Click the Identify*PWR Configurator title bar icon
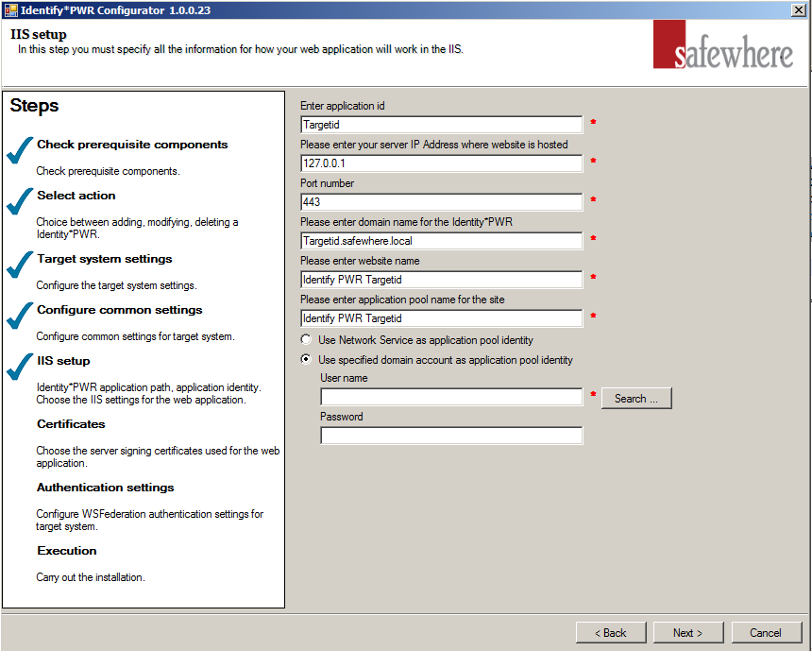The width and height of the screenshot is (812, 651). [x=10, y=9]
